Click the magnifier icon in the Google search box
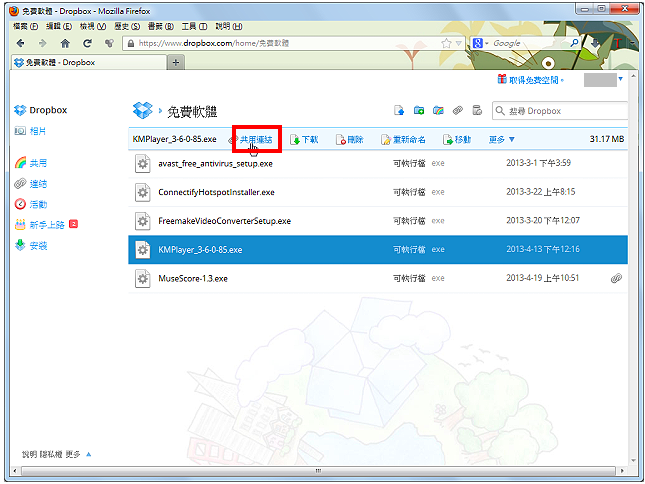645x484 pixels. [x=574, y=43]
